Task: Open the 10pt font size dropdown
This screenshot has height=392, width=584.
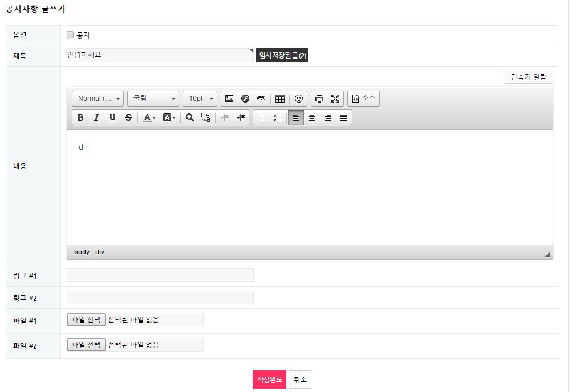Action: coord(200,99)
